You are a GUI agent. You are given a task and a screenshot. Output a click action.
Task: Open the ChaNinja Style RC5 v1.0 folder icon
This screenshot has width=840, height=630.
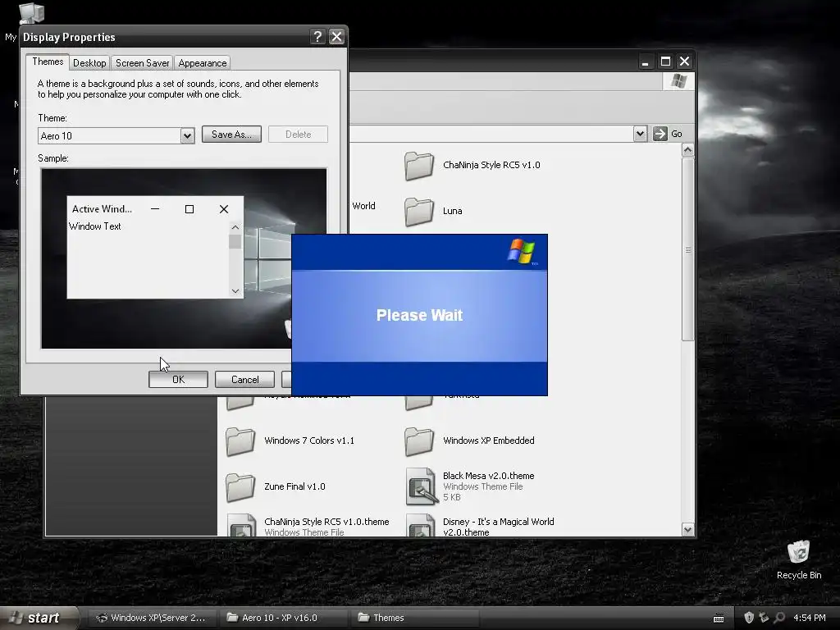[419, 166]
